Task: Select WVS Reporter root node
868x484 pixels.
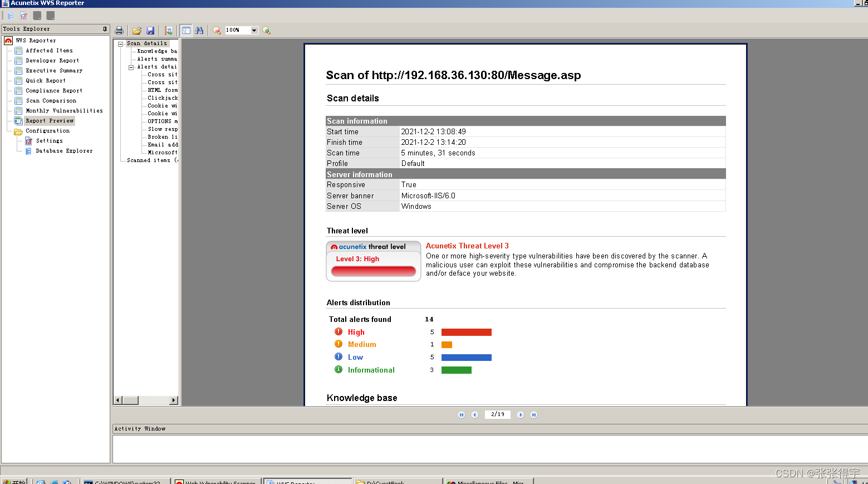Action: pyautogui.click(x=36, y=41)
